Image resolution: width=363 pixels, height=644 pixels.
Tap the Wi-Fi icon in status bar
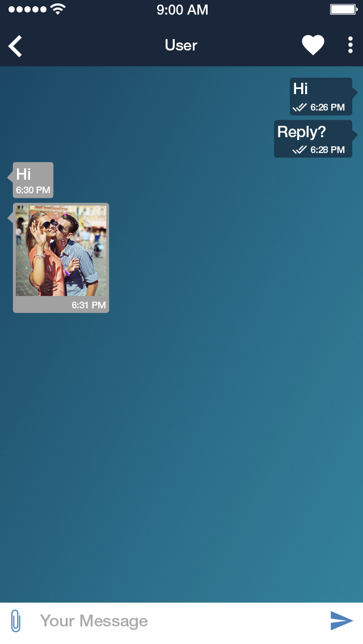57,10
